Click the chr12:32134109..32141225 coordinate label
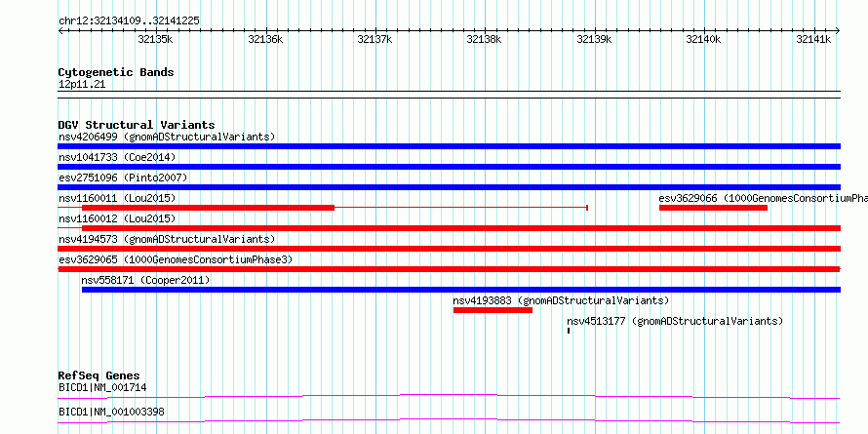Image resolution: width=868 pixels, height=434 pixels. click(129, 21)
